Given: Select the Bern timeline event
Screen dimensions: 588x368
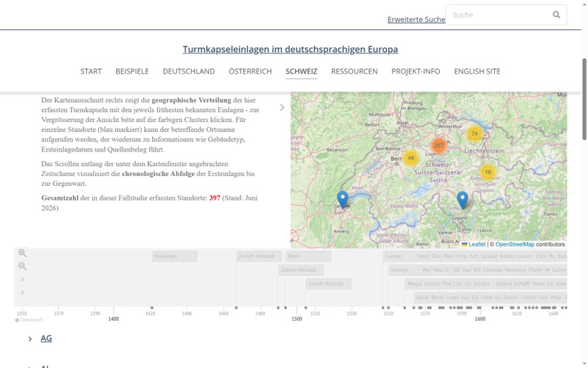Looking at the screenshot, I should [308, 256].
